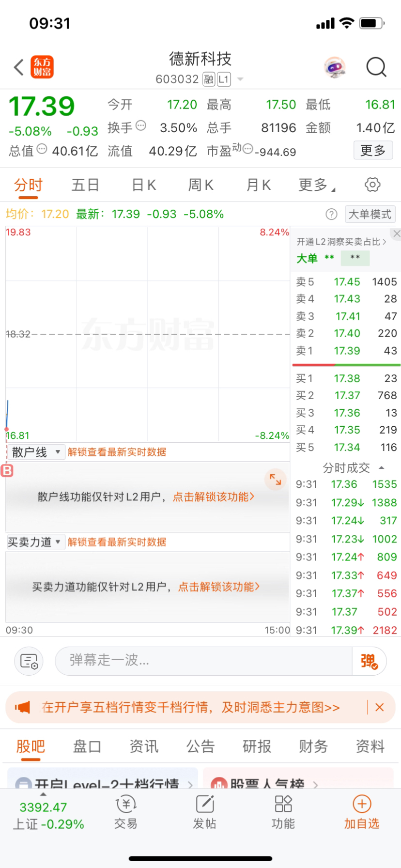Switch to the 财务 tab

[x=313, y=746]
